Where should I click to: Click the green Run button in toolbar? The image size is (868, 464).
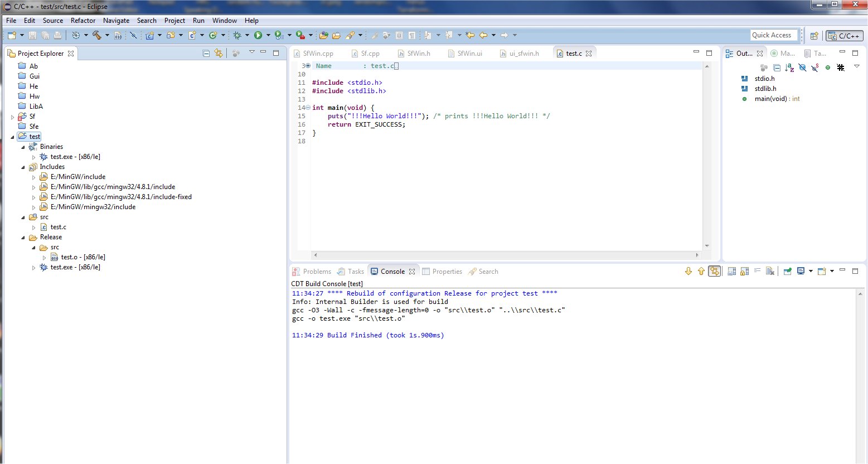coord(258,35)
